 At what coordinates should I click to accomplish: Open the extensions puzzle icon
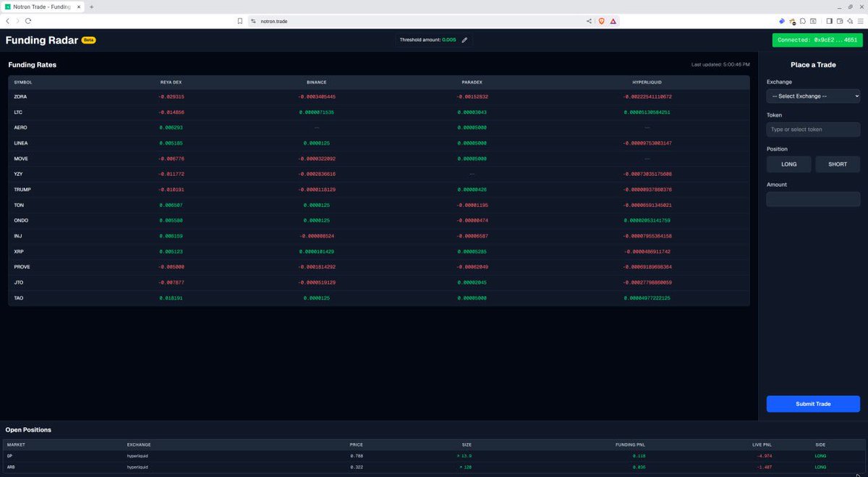[803, 21]
